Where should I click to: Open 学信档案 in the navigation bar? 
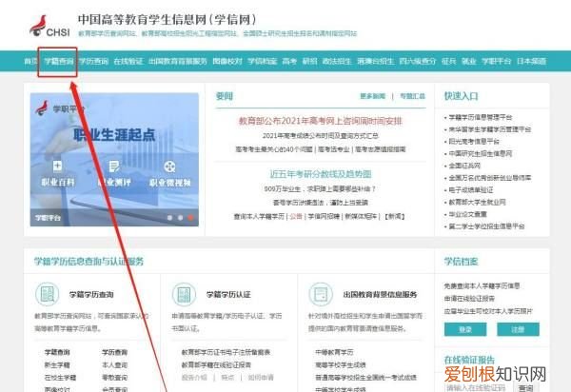pos(263,61)
